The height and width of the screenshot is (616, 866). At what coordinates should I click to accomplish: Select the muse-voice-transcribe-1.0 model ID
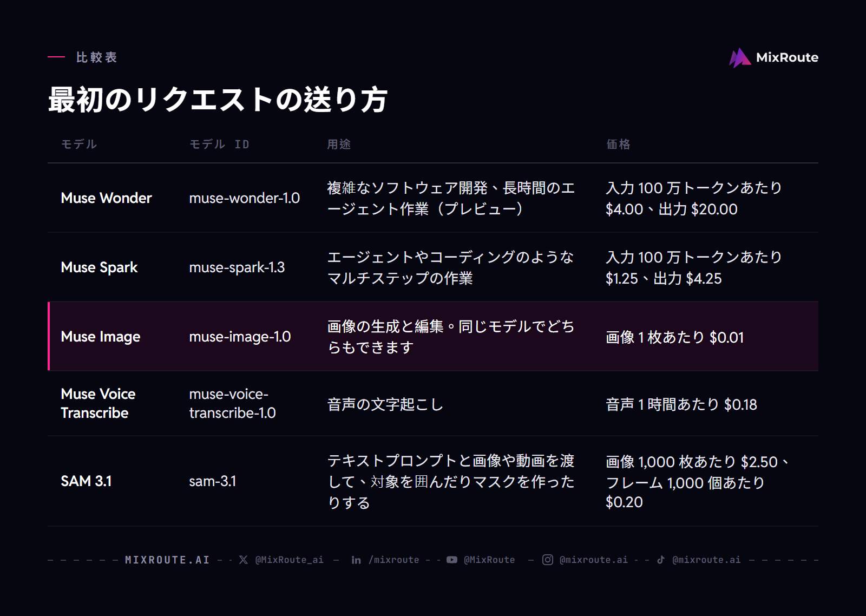(232, 403)
